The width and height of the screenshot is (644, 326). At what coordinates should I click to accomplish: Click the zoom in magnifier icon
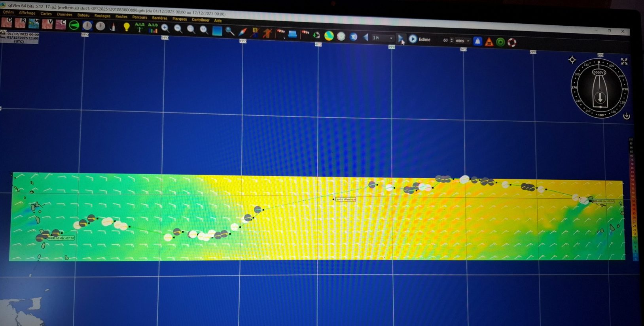pos(165,28)
